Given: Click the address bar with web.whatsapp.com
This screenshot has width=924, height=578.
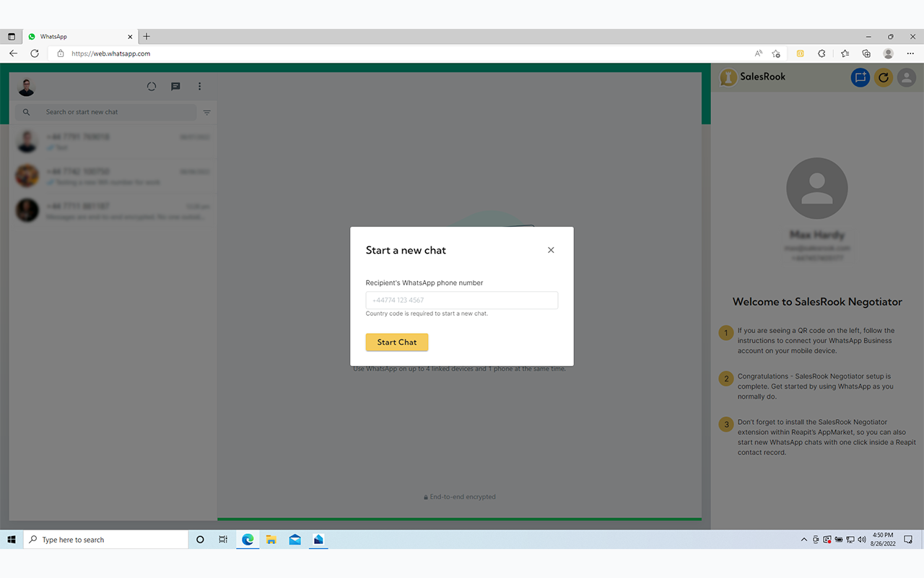Looking at the screenshot, I should point(404,53).
